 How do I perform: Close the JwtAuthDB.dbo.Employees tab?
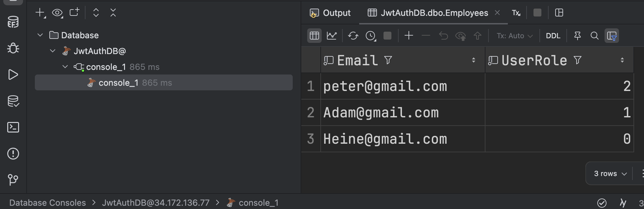point(497,13)
